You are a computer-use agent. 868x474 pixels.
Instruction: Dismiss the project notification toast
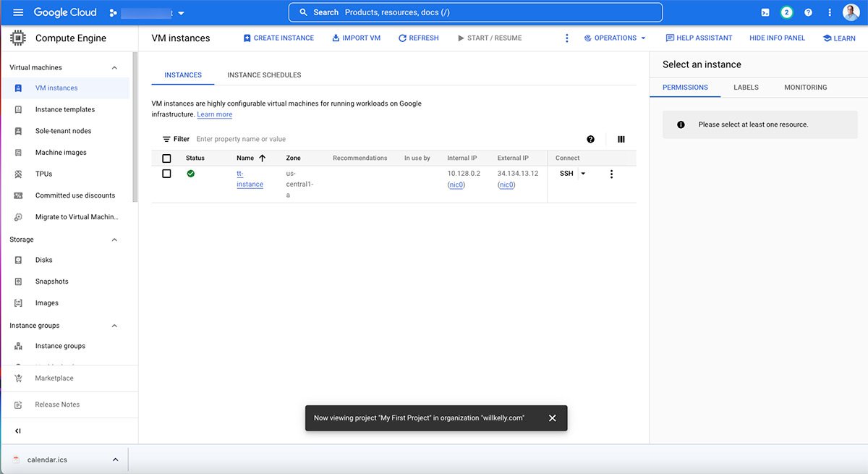552,418
